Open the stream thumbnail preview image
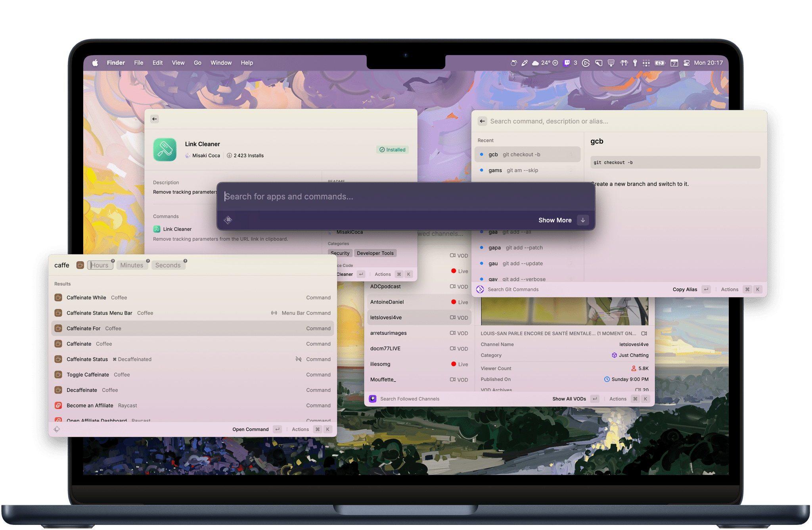This screenshot has height=530, width=812. point(565,311)
